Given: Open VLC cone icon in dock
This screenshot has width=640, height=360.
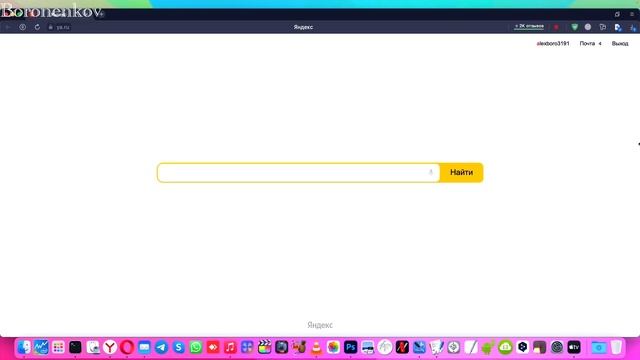Looking at the screenshot, I should pos(316,347).
